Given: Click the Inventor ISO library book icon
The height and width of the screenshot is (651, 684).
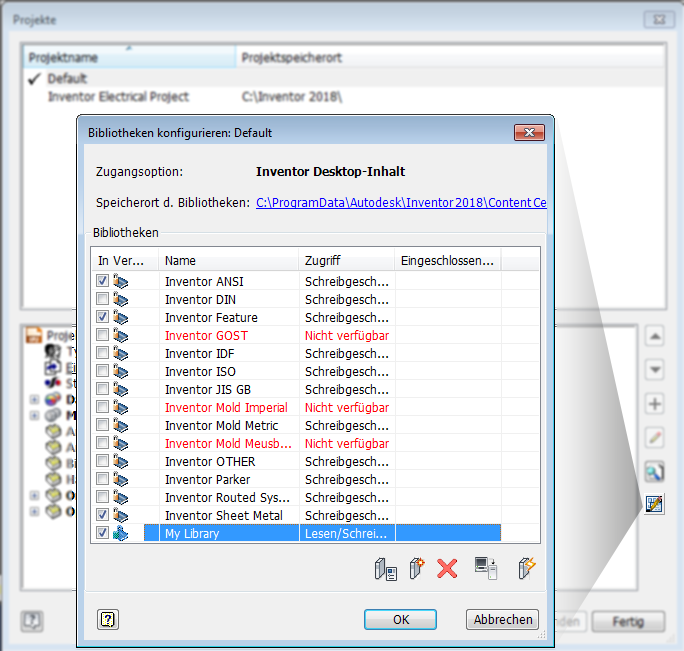Looking at the screenshot, I should pos(121,371).
